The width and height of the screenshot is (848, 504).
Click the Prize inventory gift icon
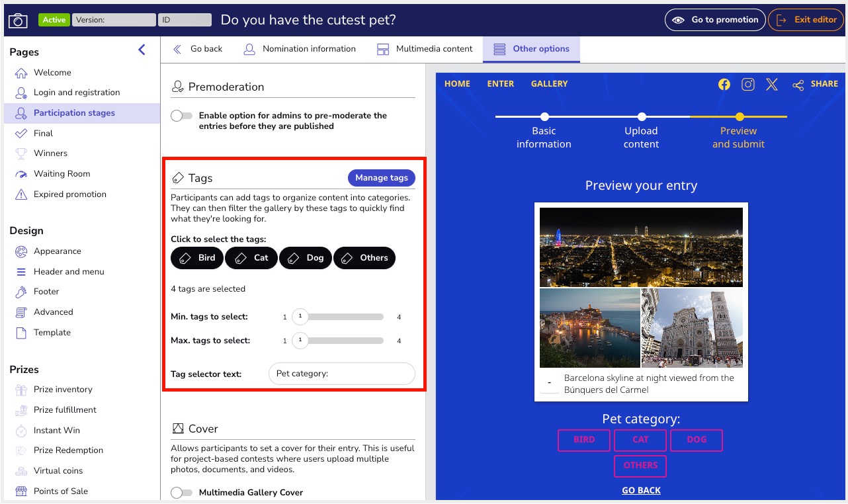coord(21,390)
